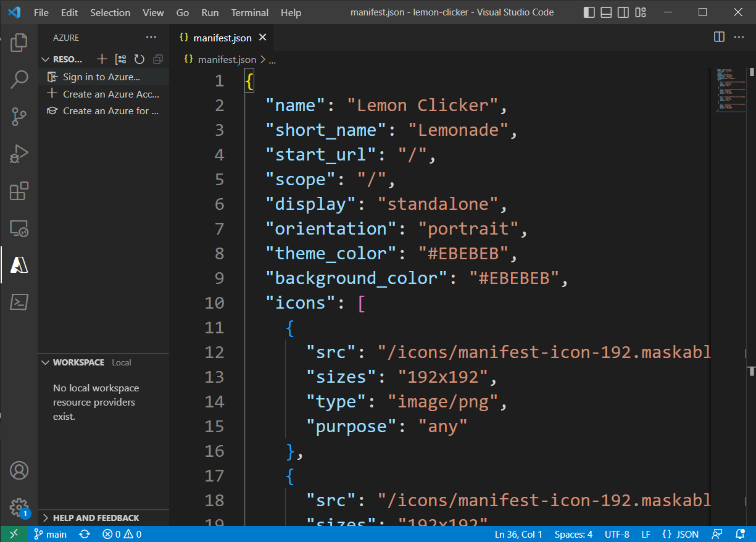Click Spaces: 4 indentation setting
This screenshot has height=542, width=756.
click(573, 534)
